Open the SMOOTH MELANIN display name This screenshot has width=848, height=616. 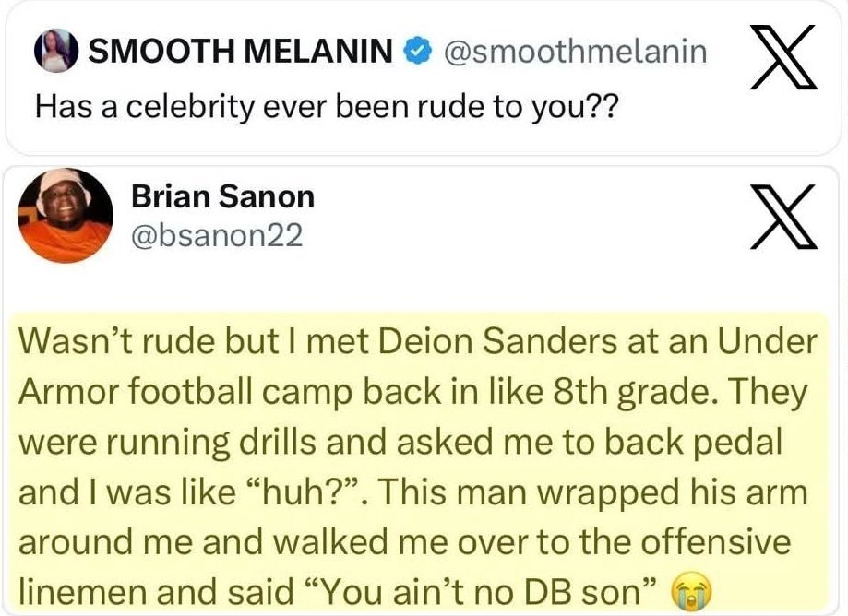(240, 53)
